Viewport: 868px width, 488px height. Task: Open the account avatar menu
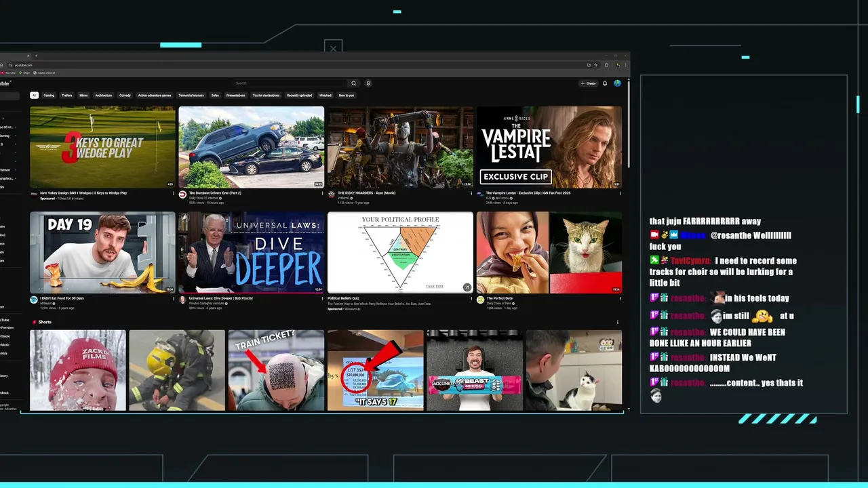pyautogui.click(x=617, y=83)
